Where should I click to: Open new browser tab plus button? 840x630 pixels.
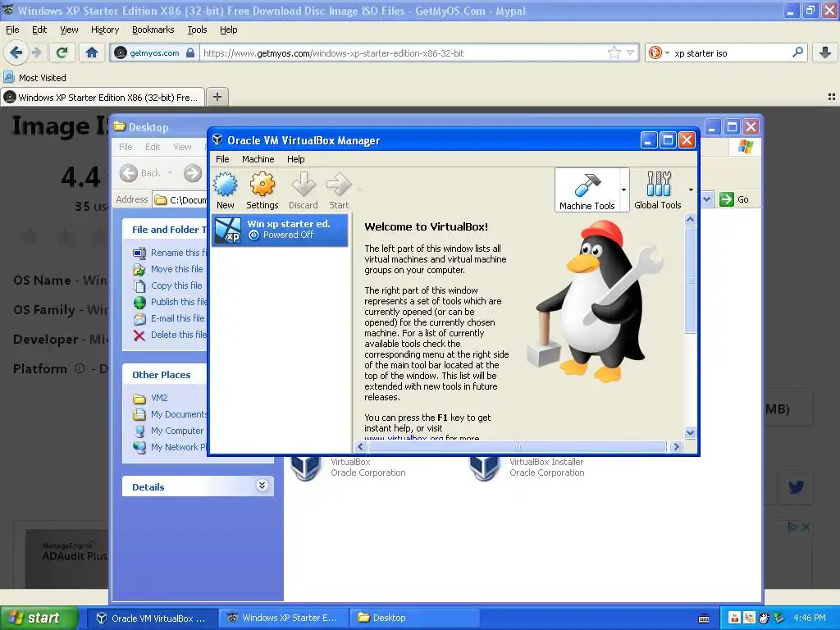pos(217,97)
